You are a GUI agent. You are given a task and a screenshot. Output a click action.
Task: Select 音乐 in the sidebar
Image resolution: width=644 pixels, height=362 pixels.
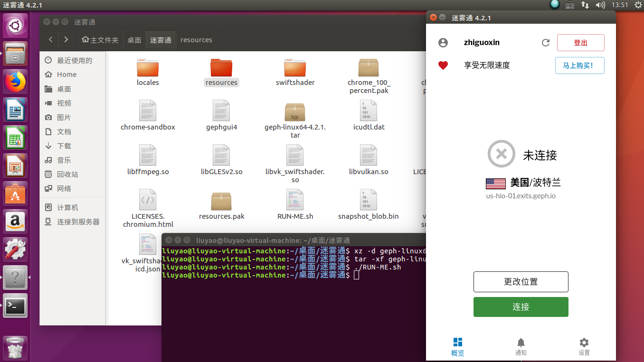coord(74,160)
